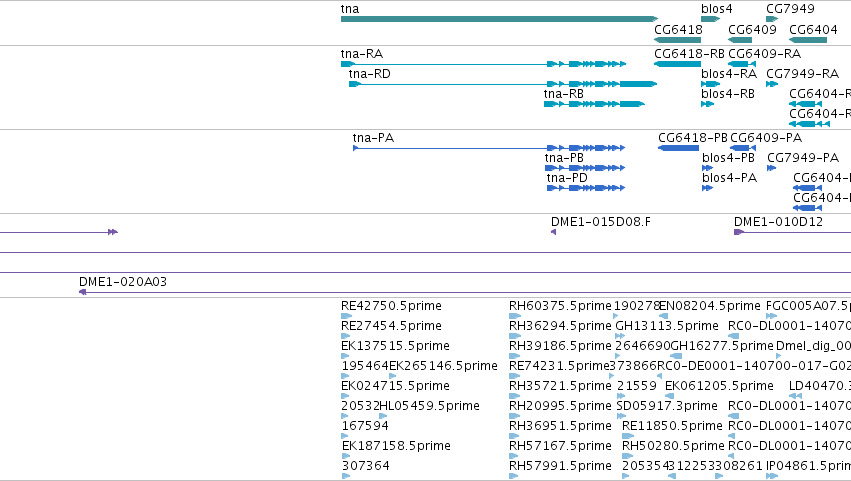This screenshot has height=481, width=851.
Task: Select the 21559 EST label
Action: [637, 386]
